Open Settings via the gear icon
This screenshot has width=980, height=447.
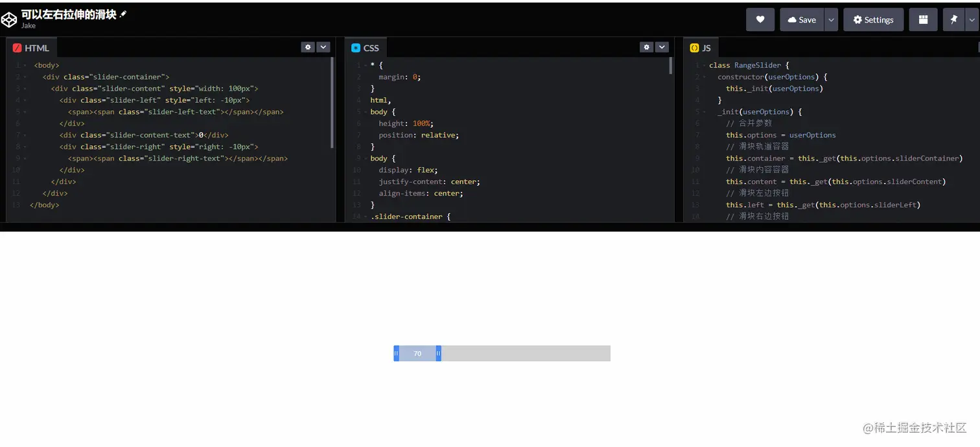point(873,19)
